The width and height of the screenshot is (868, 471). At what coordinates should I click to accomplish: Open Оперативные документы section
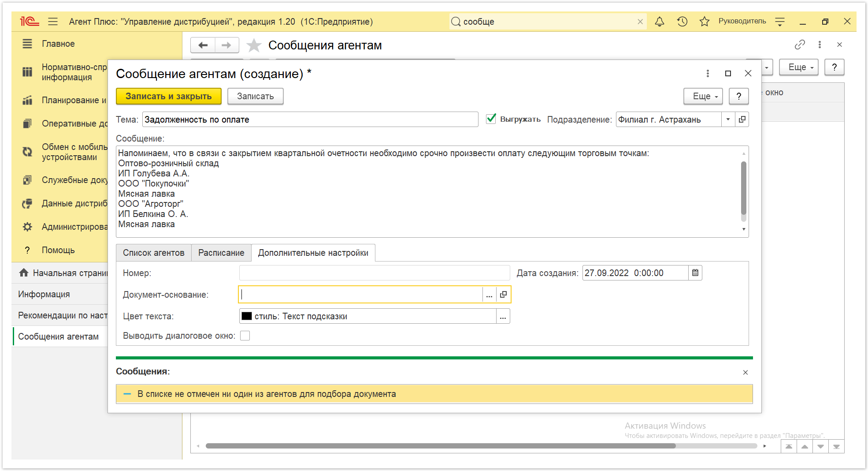[x=74, y=123]
